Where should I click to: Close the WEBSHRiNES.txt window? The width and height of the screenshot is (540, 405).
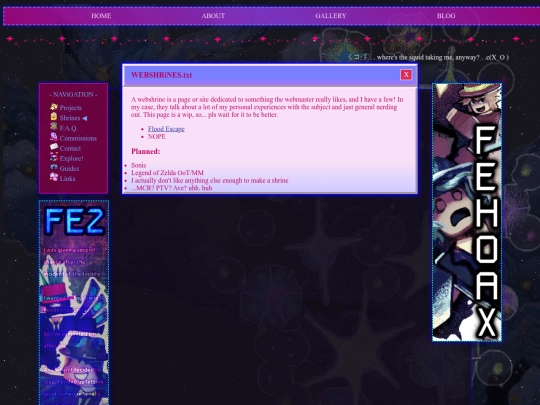click(406, 75)
